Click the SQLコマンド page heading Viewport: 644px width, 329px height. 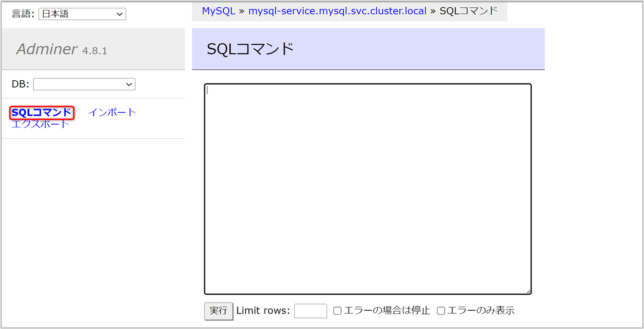point(250,49)
